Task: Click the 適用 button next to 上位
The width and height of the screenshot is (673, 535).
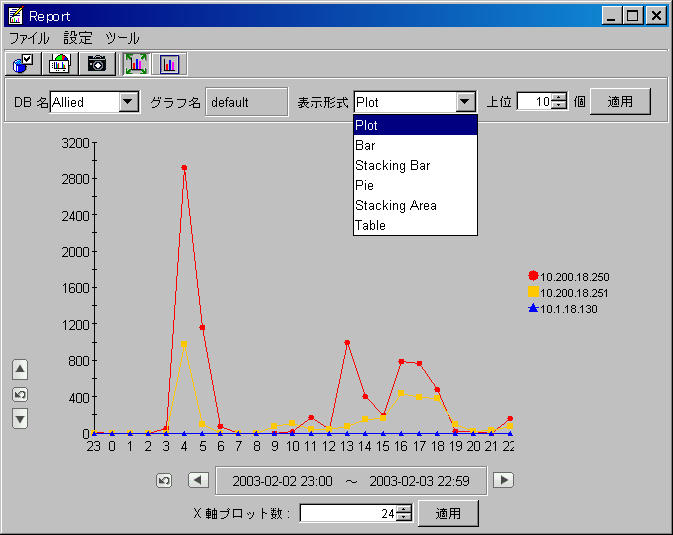Action: [620, 102]
